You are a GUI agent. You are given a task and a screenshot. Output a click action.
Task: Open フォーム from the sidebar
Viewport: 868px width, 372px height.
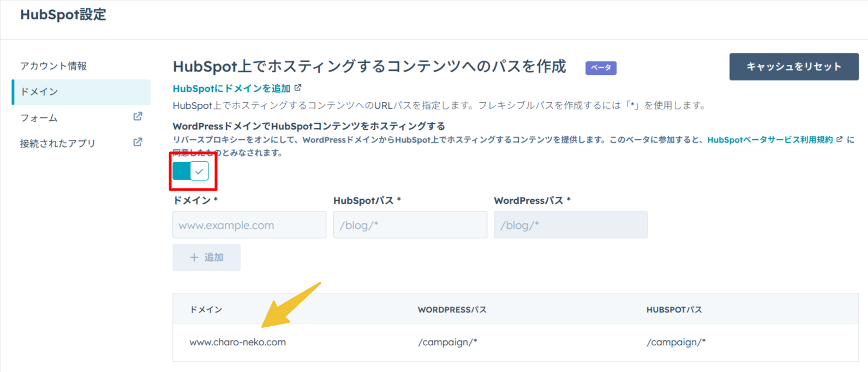coord(39,118)
